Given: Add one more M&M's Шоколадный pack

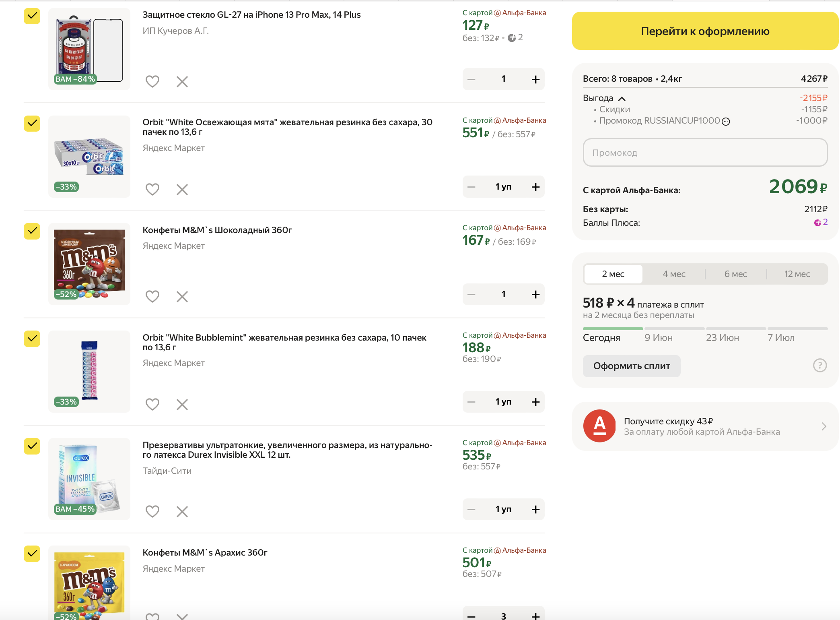Looking at the screenshot, I should pos(535,294).
